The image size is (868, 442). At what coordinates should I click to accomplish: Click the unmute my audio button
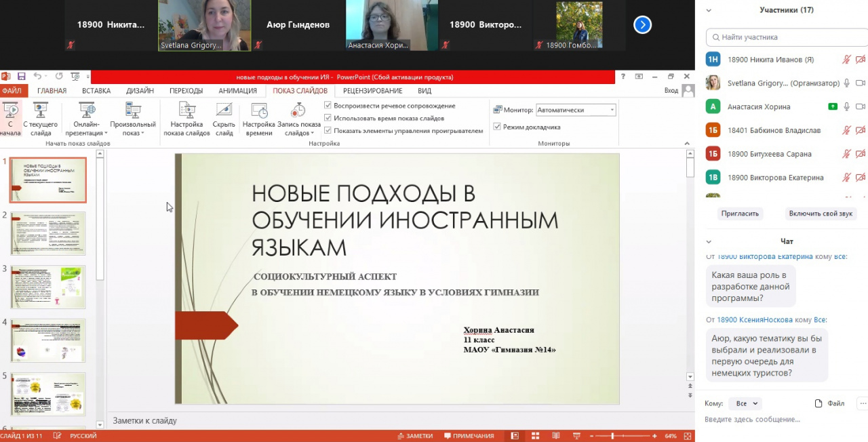point(821,214)
